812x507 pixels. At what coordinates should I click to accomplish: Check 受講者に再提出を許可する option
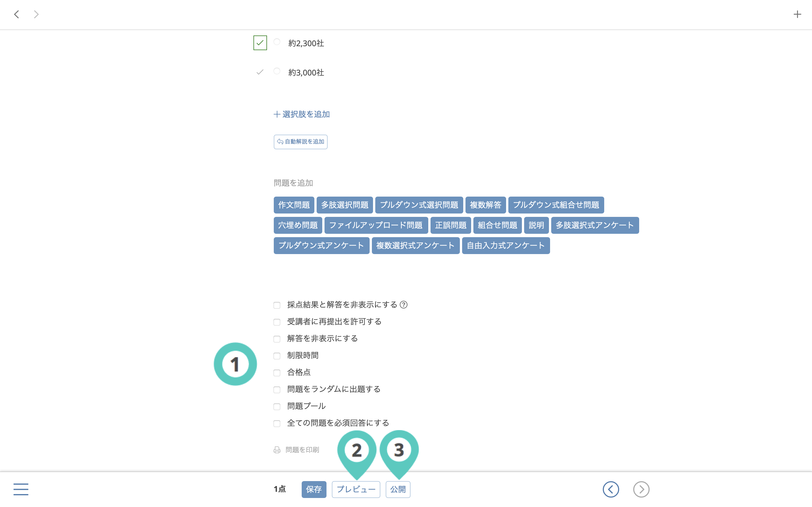coord(277,322)
